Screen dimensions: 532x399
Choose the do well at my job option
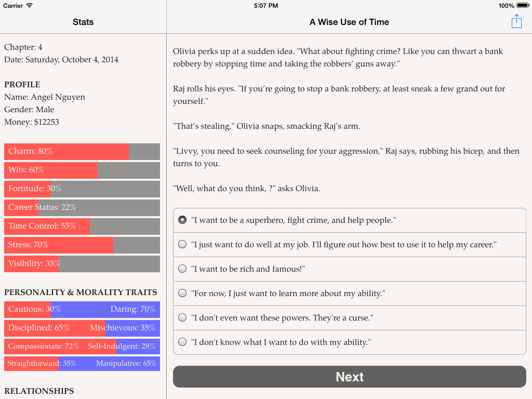(x=350, y=245)
